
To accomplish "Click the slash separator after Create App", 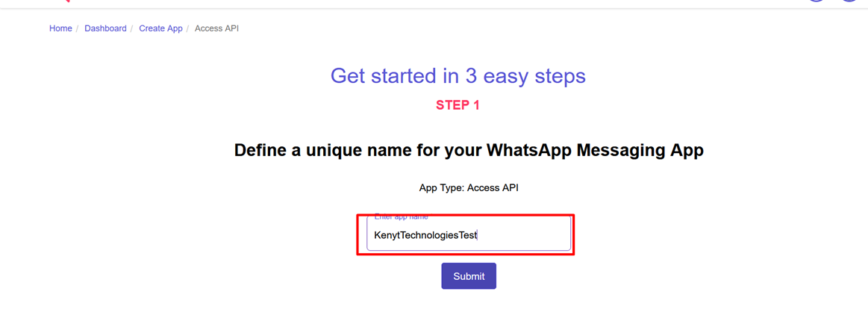I will pyautogui.click(x=188, y=28).
